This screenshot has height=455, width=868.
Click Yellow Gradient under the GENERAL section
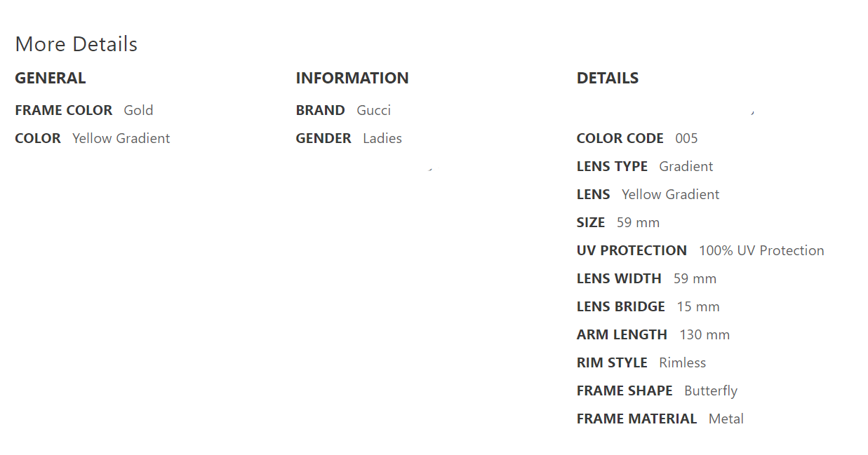pos(121,138)
